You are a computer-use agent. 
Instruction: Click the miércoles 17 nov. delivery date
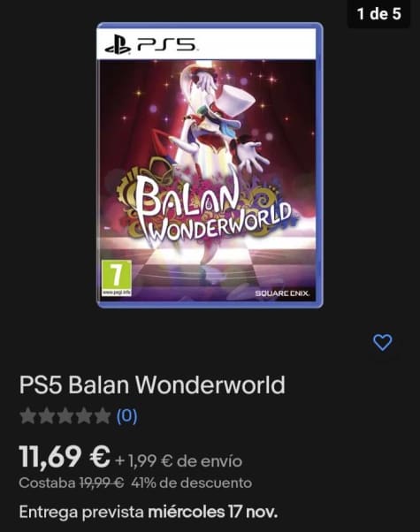213,512
